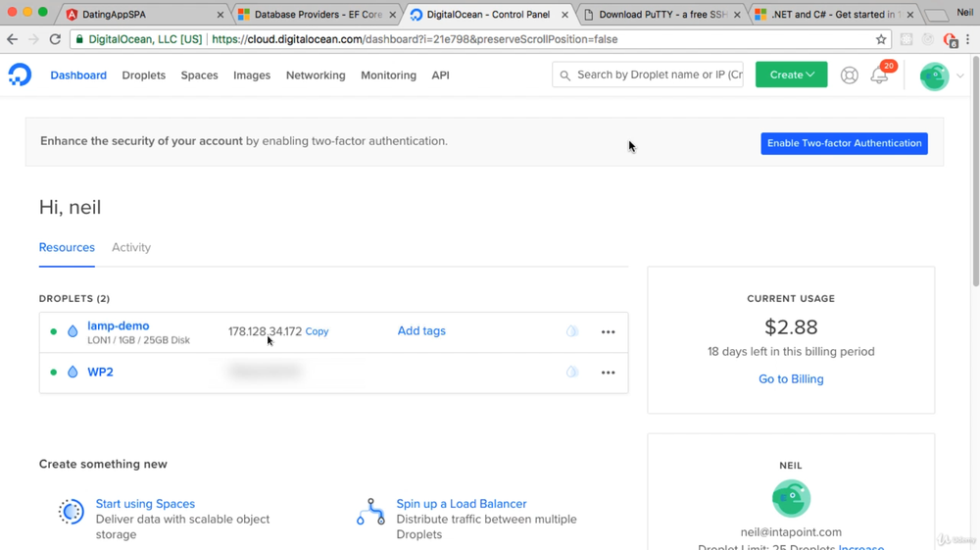Reload the page with the refresh icon
This screenshot has height=550, width=980.
(55, 39)
